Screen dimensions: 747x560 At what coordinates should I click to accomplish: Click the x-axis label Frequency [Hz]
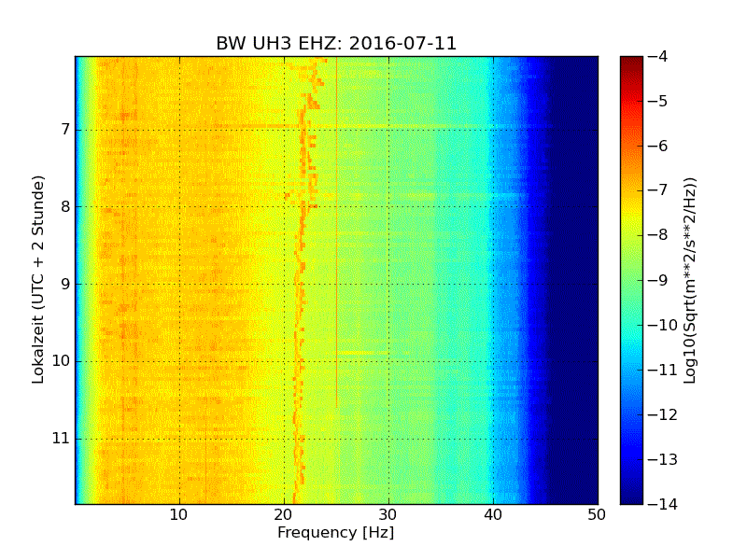point(336,532)
